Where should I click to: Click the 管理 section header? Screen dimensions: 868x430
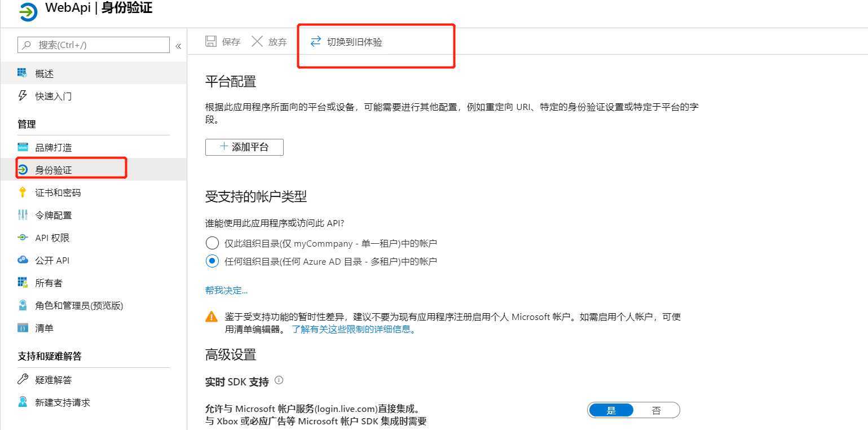tap(27, 124)
